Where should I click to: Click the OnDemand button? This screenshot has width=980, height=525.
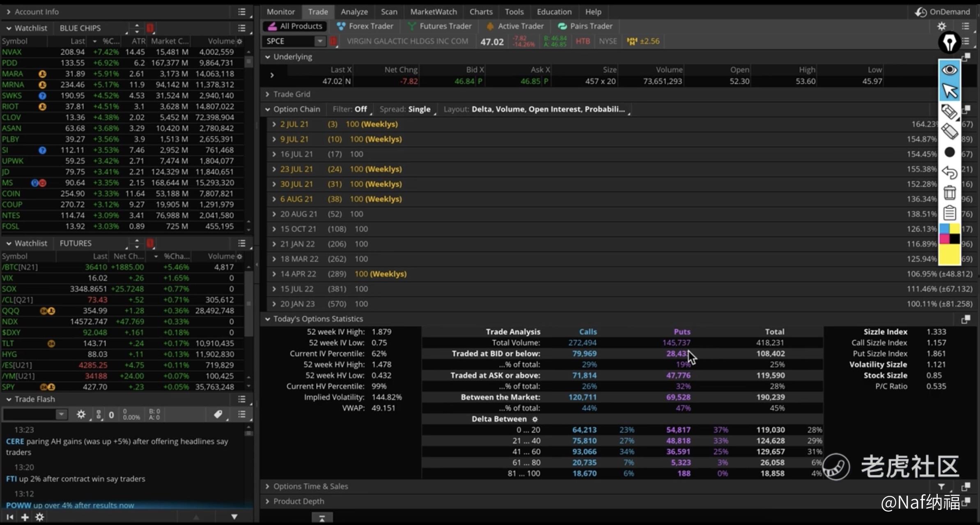[x=942, y=12]
